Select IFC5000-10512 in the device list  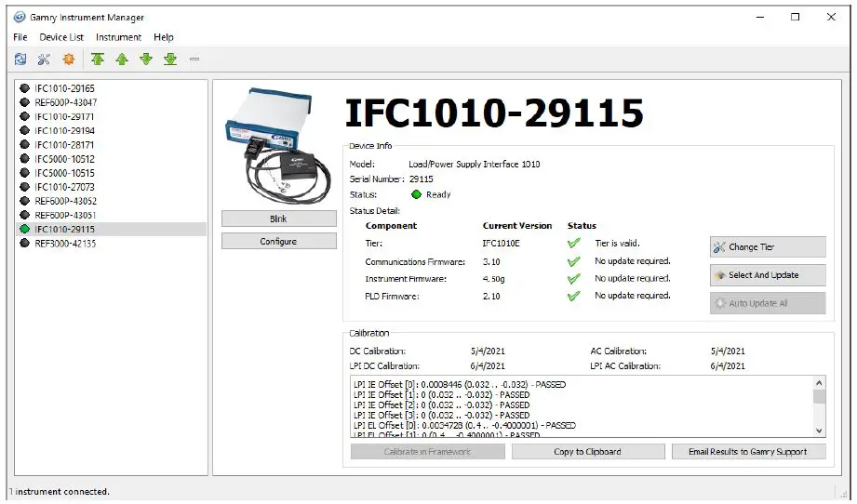112,159
